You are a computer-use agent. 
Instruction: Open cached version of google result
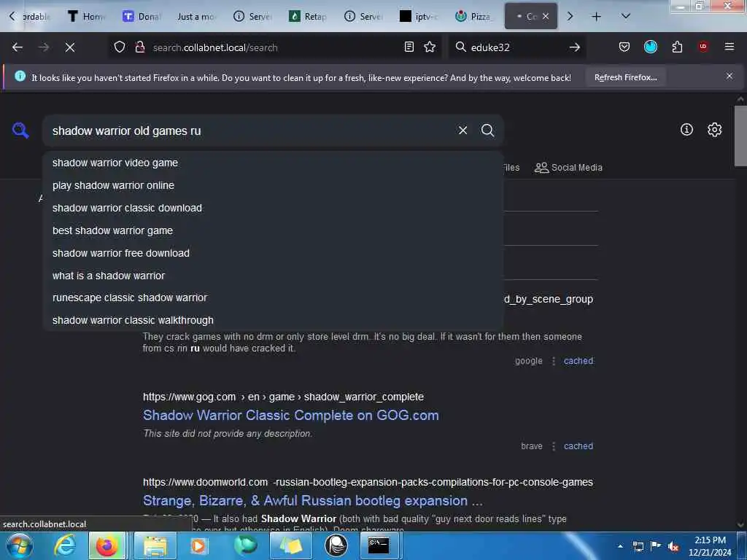578,361
